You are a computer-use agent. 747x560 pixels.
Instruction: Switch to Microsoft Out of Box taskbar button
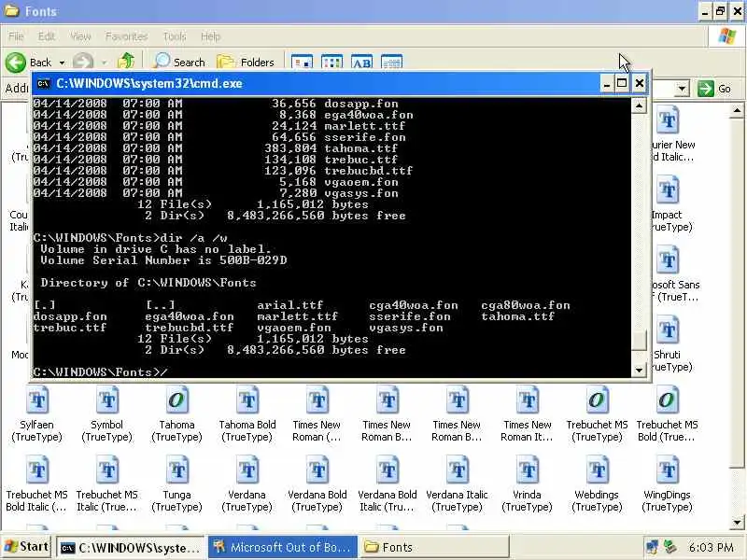click(x=282, y=548)
